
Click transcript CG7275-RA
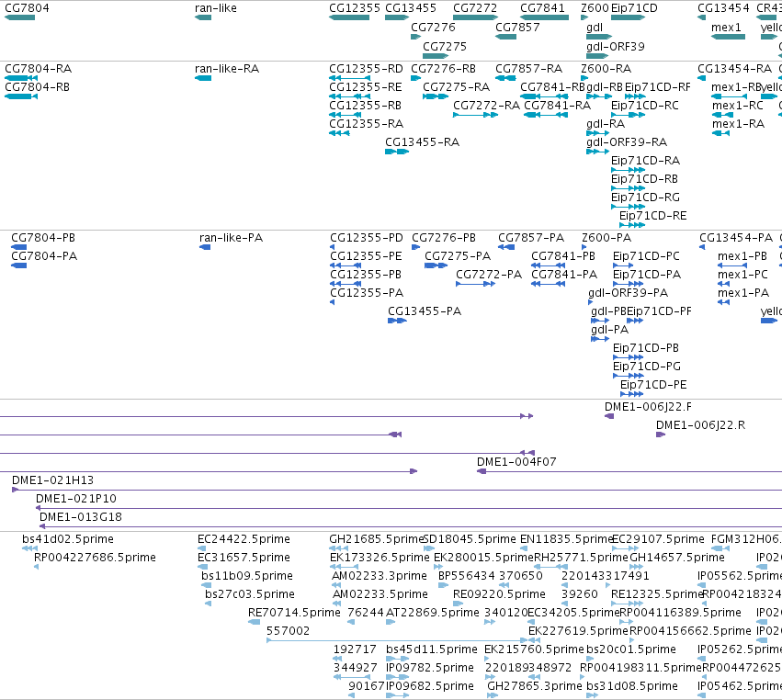pyautogui.click(x=456, y=87)
